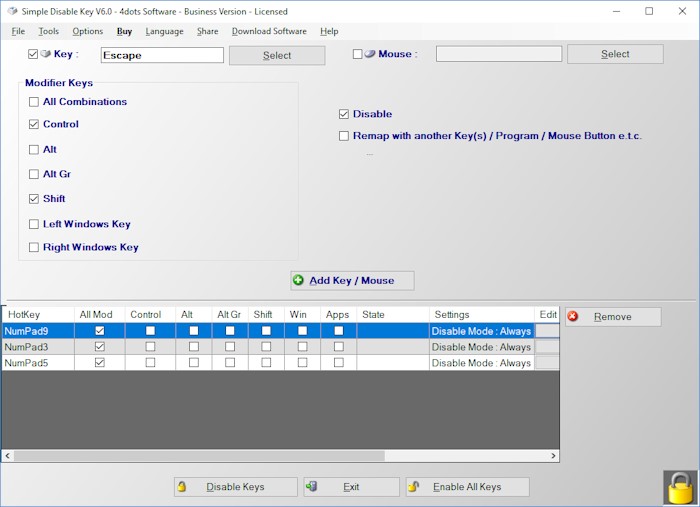Click the horizontal scrollbar right arrow
The image size is (700, 507).
pos(554,456)
